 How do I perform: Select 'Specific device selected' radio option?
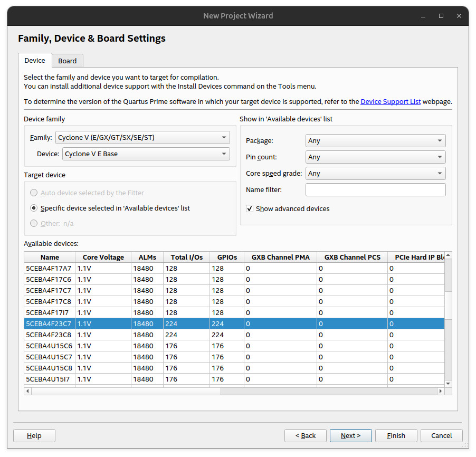34,208
